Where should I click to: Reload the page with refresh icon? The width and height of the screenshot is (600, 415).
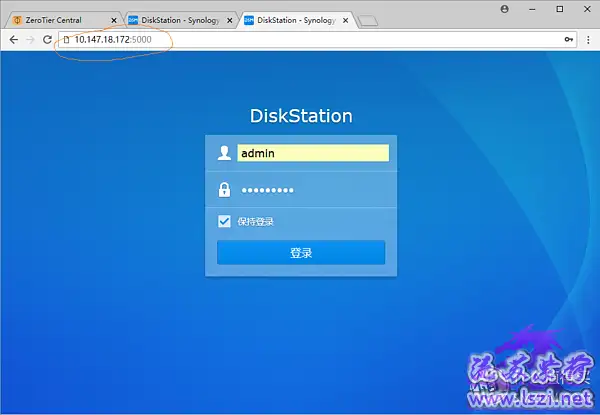pos(47,39)
